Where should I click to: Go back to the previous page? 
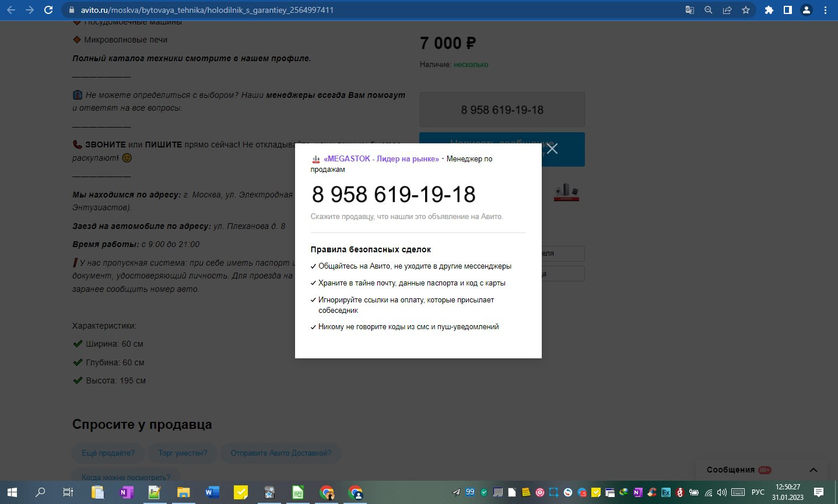pyautogui.click(x=11, y=10)
